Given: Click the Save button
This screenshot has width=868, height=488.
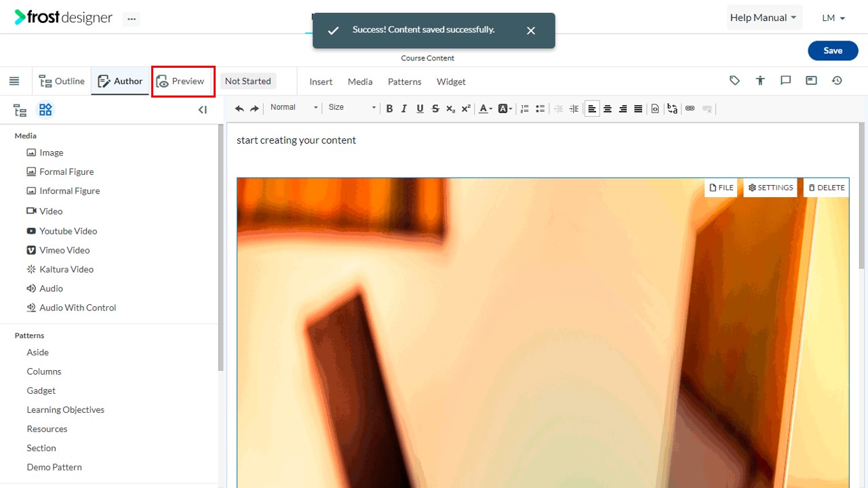Looking at the screenshot, I should (833, 51).
